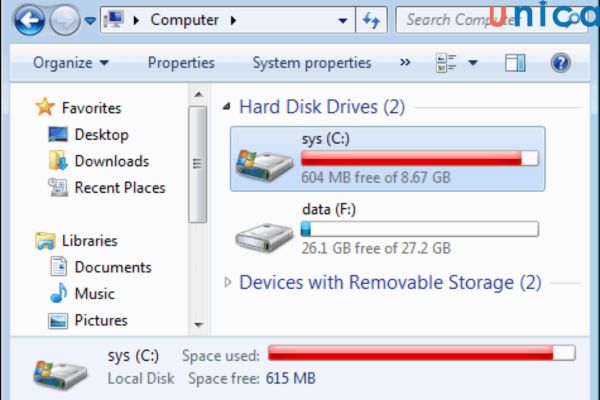
Task: Open the Organize dropdown menu
Action: (x=70, y=63)
